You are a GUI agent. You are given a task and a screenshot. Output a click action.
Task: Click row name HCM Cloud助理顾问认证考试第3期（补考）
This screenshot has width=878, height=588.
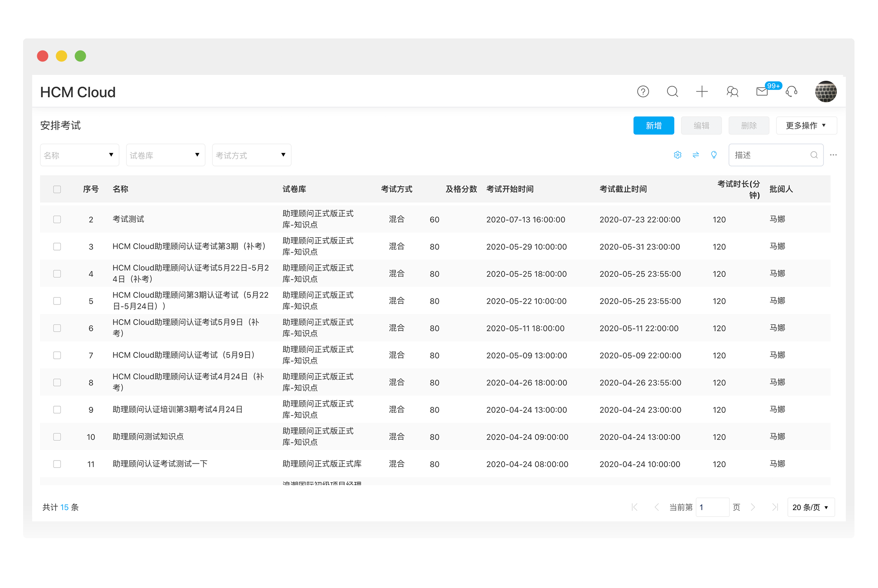190,247
